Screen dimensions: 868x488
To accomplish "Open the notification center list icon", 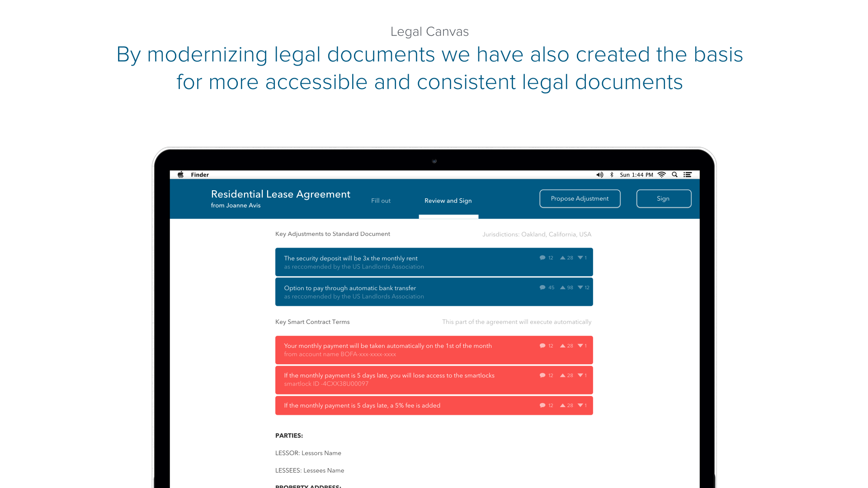I will tap(688, 175).
